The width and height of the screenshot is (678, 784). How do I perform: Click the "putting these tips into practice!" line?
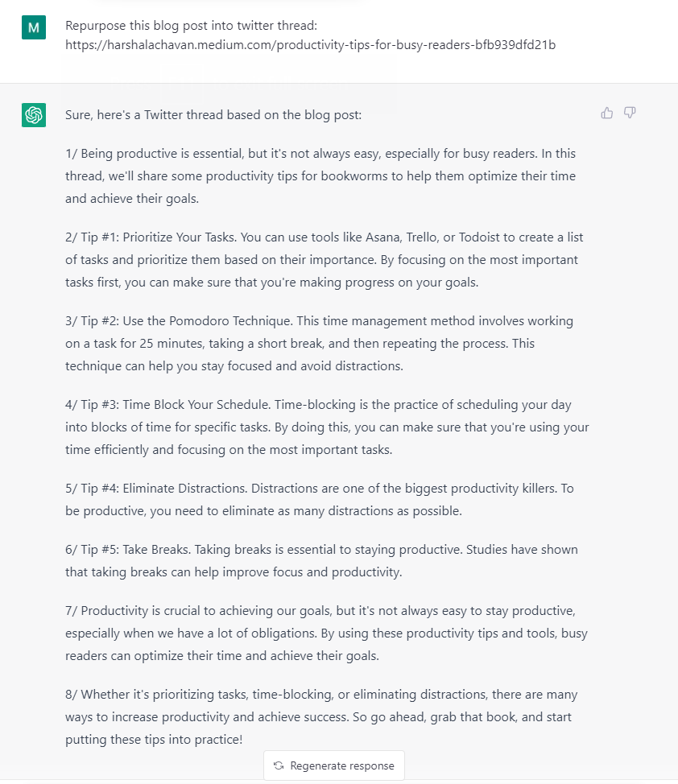coord(154,740)
